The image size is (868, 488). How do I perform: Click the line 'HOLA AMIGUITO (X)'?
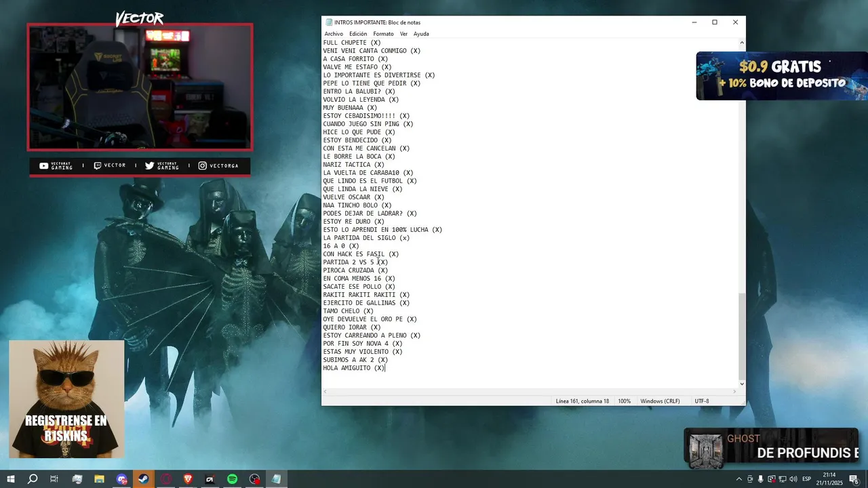point(354,368)
